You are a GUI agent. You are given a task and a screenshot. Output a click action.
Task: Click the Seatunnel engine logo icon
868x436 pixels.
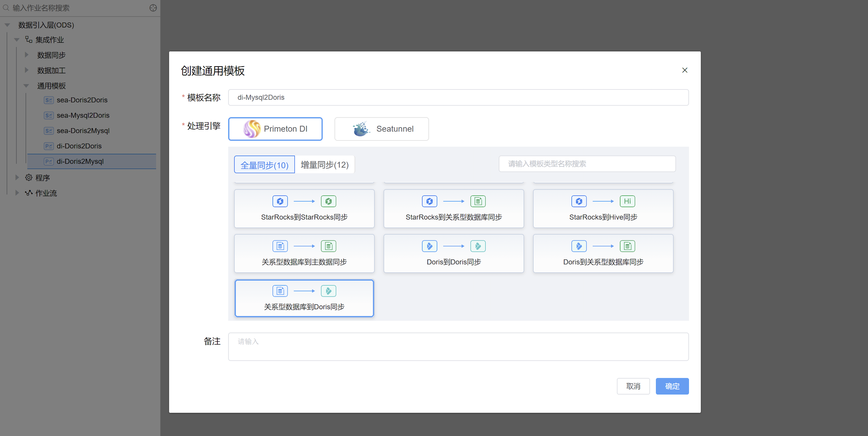pos(361,129)
